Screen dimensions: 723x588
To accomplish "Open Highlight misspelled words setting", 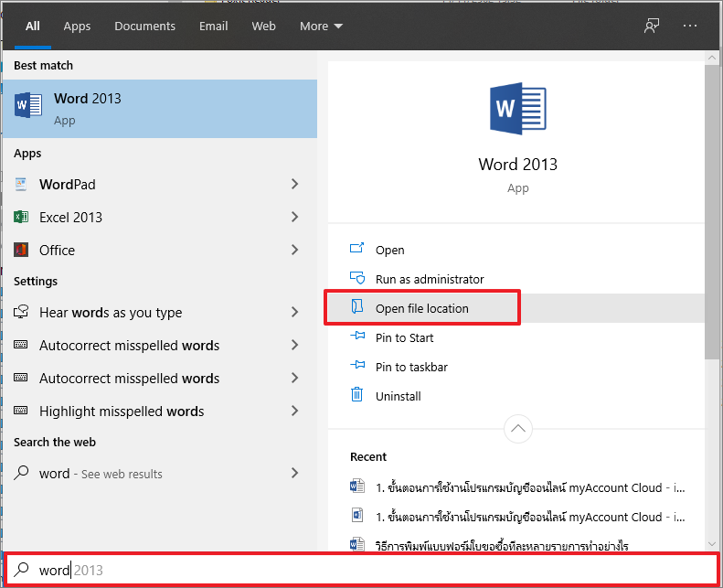I will pos(160,411).
